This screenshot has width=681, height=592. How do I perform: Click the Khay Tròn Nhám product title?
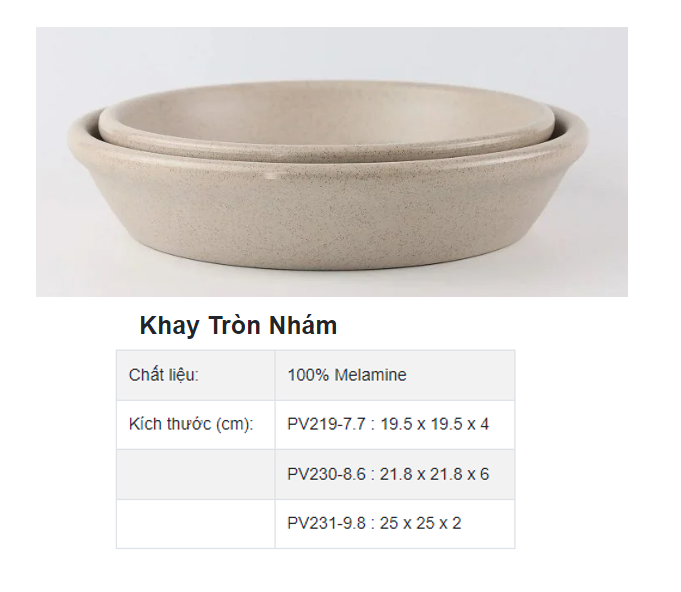pyautogui.click(x=238, y=325)
